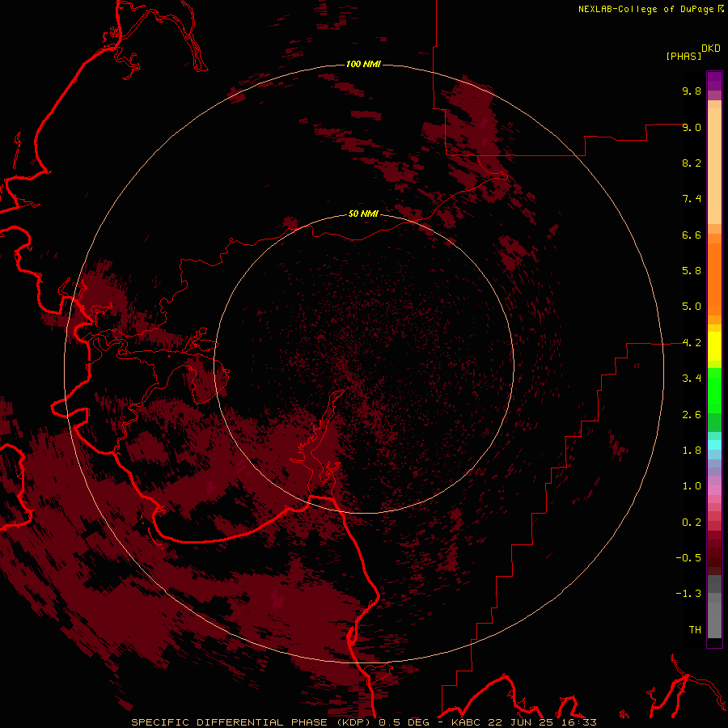728x728 pixels.
Task: Click the 9.0 value on the color scale
Action: [692, 127]
